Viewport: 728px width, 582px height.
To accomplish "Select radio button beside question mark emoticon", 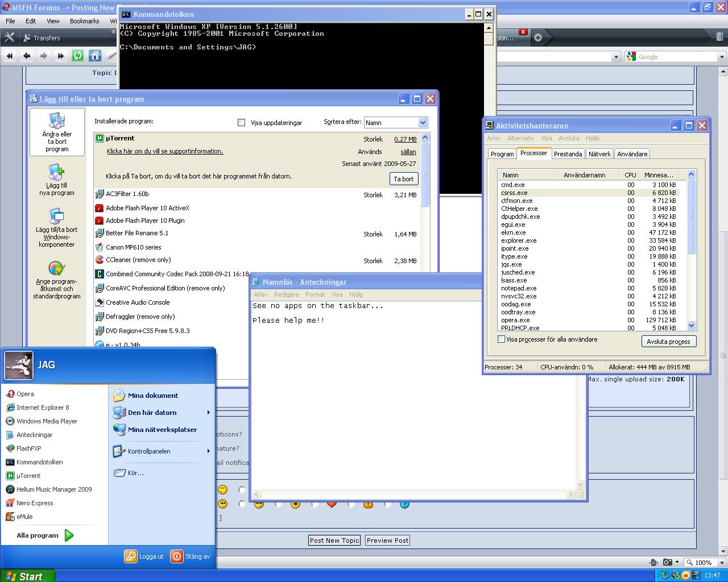I will point(387,504).
